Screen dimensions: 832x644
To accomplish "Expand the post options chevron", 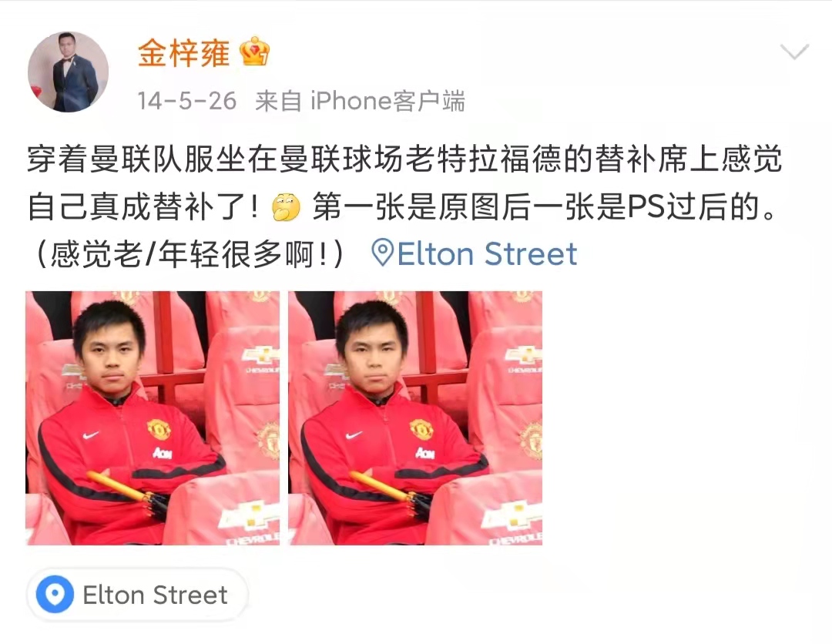I will pos(794,52).
